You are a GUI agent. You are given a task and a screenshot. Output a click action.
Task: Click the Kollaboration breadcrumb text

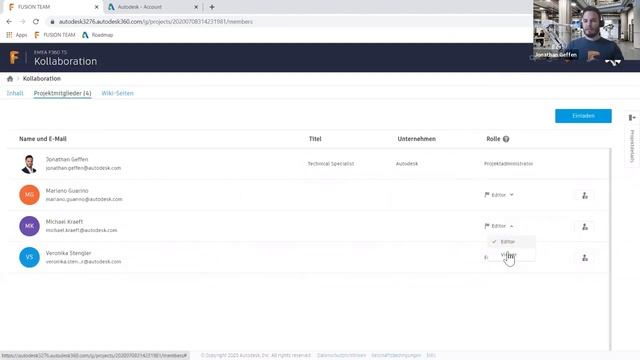(42, 78)
